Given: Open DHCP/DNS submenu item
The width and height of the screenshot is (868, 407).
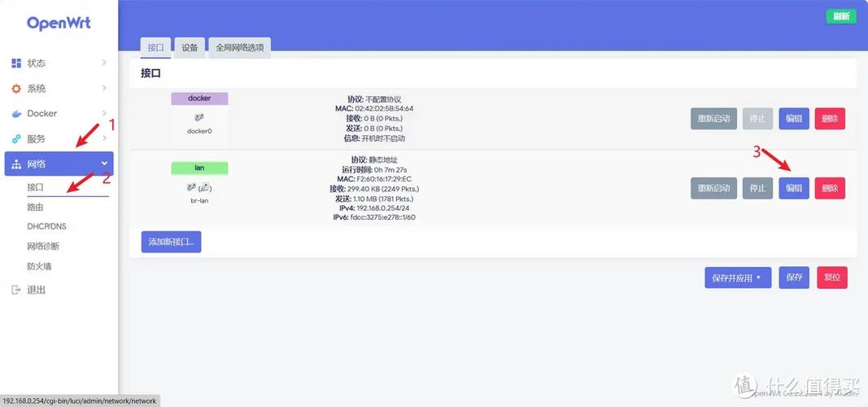Looking at the screenshot, I should [x=47, y=226].
